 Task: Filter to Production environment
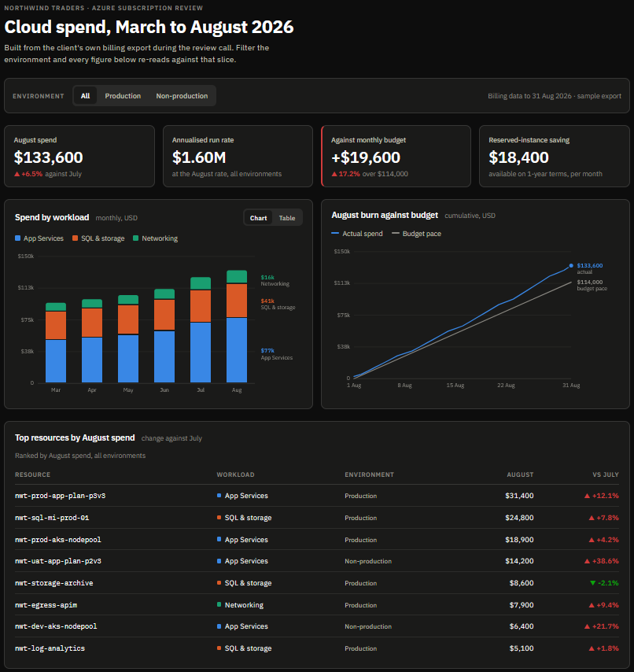coord(123,96)
